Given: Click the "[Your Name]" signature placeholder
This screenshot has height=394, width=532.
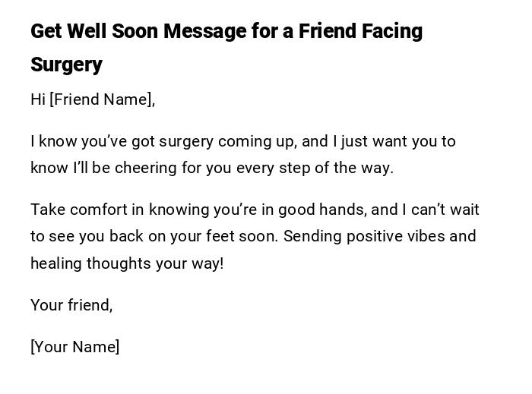Looking at the screenshot, I should [75, 347].
